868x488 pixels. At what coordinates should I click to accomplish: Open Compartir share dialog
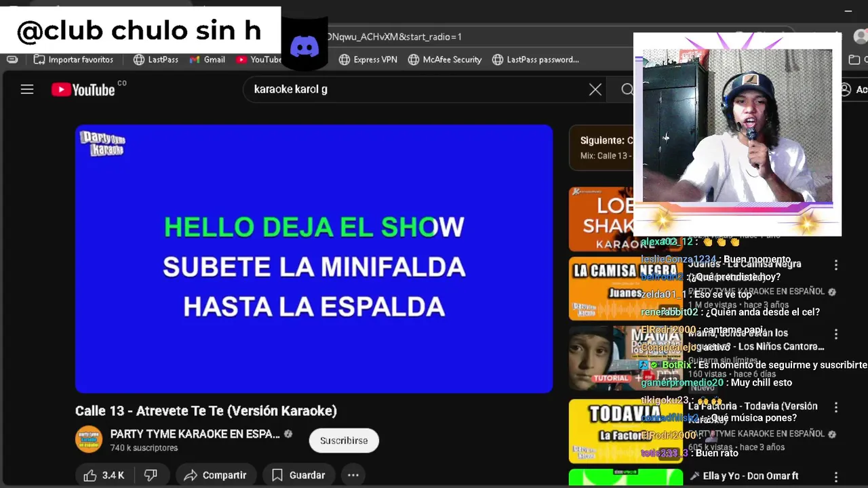(x=215, y=475)
